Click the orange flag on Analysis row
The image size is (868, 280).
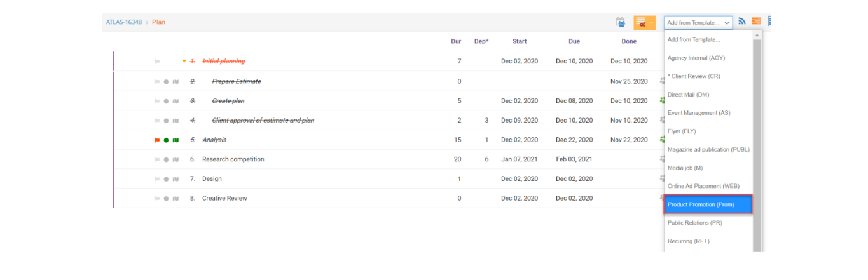tap(157, 140)
